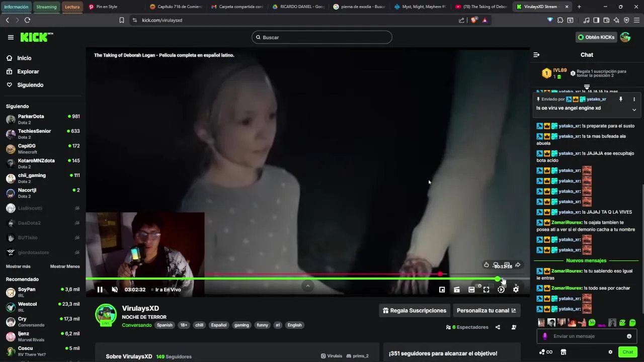Pause the stream video
Image resolution: width=644 pixels, height=362 pixels.
coord(100,290)
